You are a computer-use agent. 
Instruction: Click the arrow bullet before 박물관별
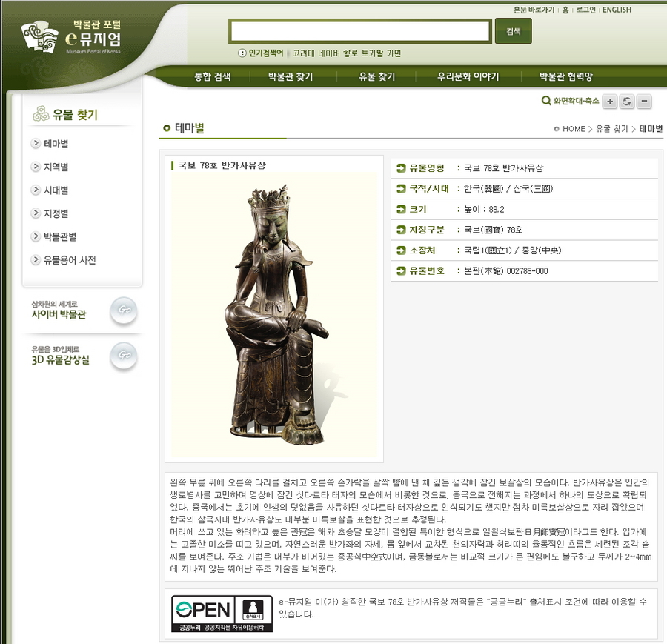point(36,236)
